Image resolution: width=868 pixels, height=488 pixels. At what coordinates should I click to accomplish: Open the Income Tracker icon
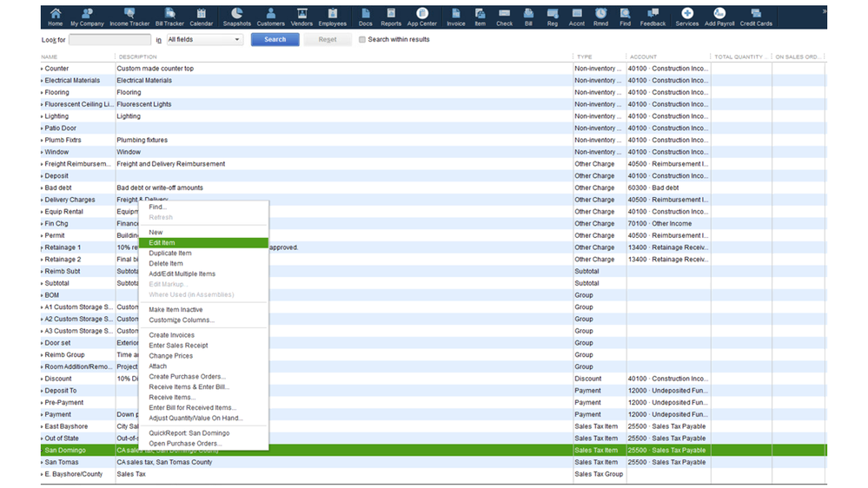[x=129, y=17]
